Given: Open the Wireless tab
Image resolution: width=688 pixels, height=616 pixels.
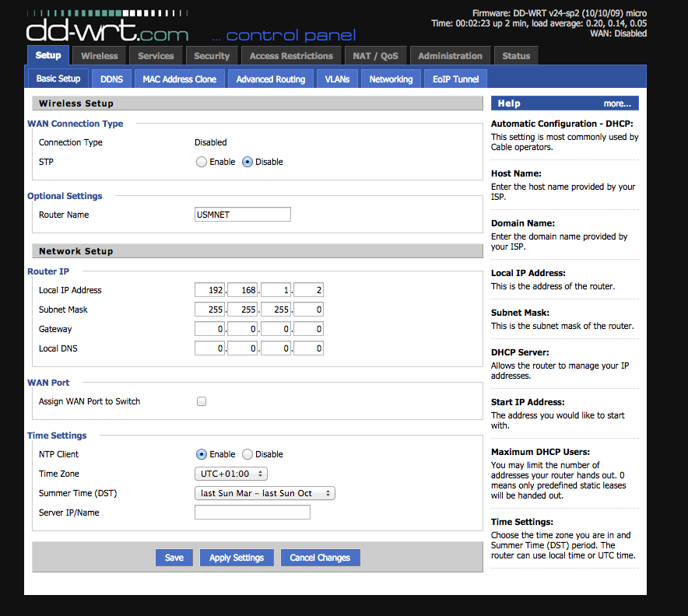Looking at the screenshot, I should tap(100, 56).
